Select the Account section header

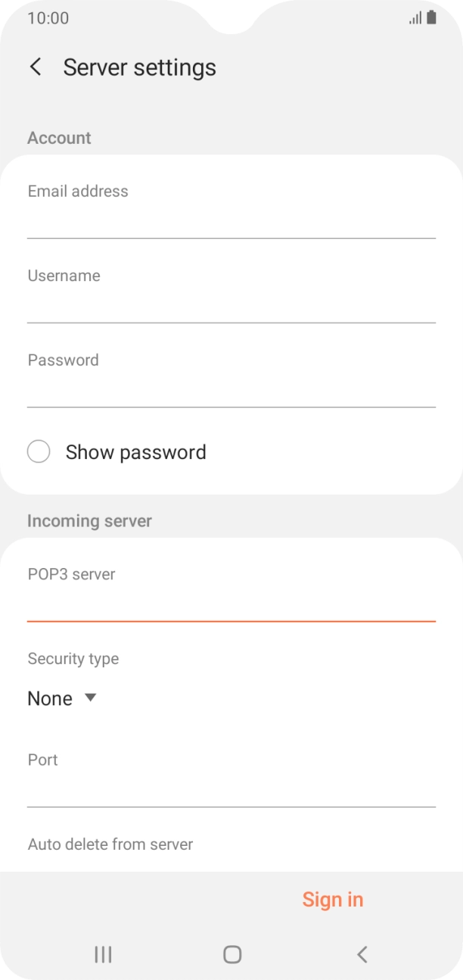(59, 138)
